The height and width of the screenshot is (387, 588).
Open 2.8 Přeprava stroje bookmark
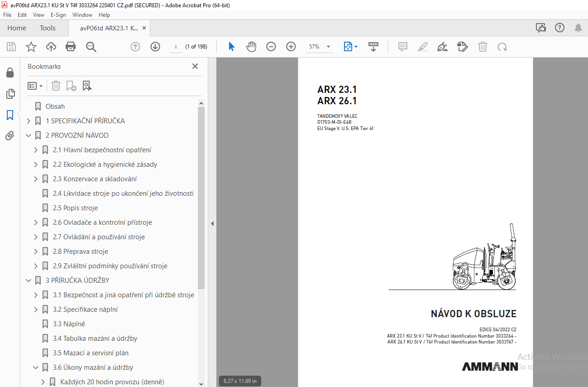click(81, 252)
